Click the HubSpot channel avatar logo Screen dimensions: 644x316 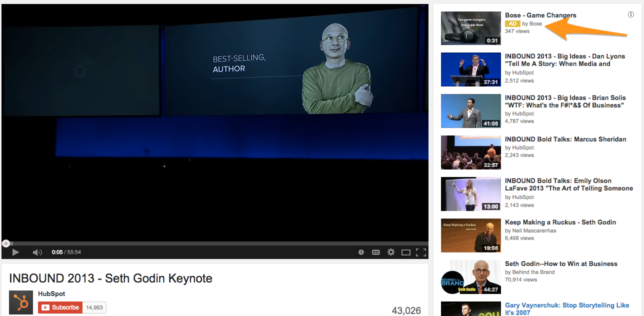21,302
